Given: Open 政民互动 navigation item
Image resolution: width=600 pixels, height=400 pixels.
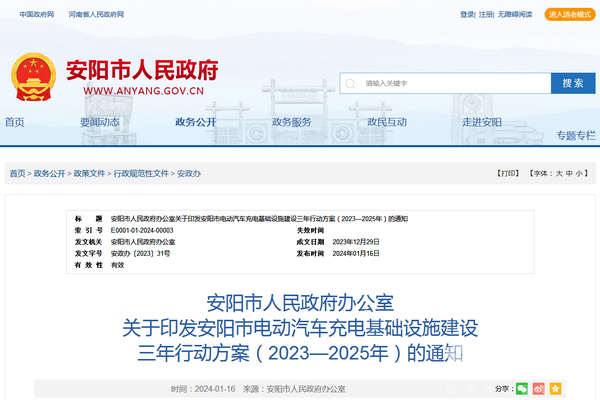Looking at the screenshot, I should (387, 122).
